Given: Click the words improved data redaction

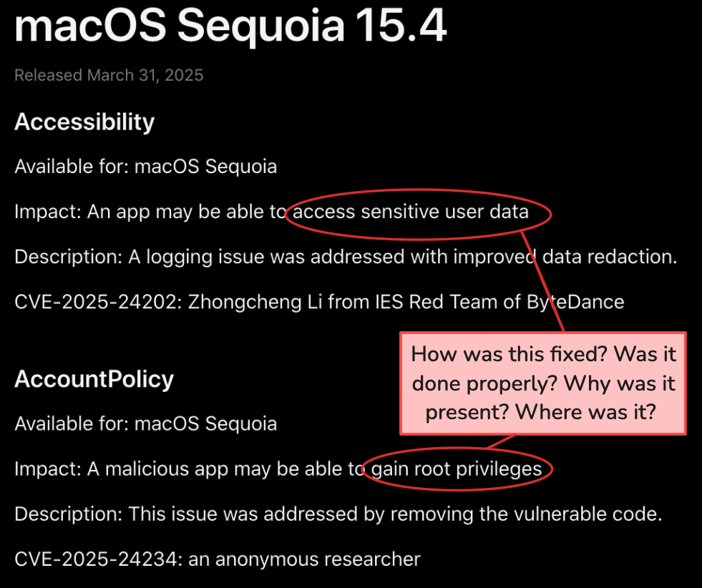Looking at the screenshot, I should coord(565,257).
